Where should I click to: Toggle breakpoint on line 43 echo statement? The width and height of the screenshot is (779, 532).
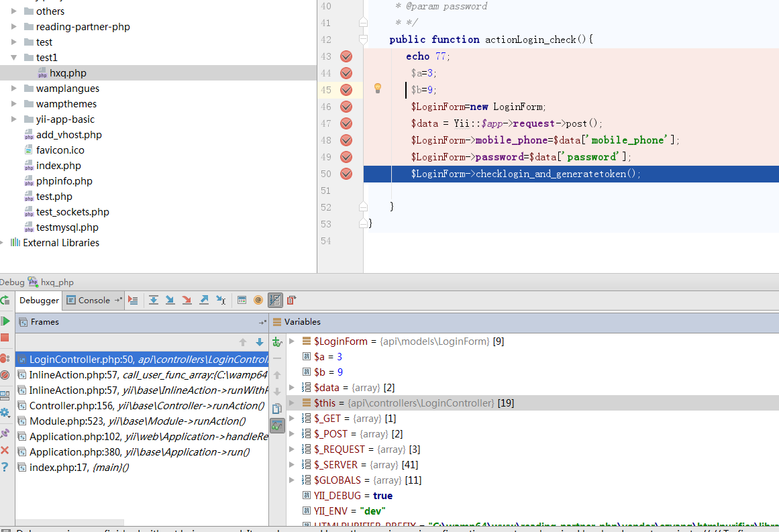coord(346,56)
